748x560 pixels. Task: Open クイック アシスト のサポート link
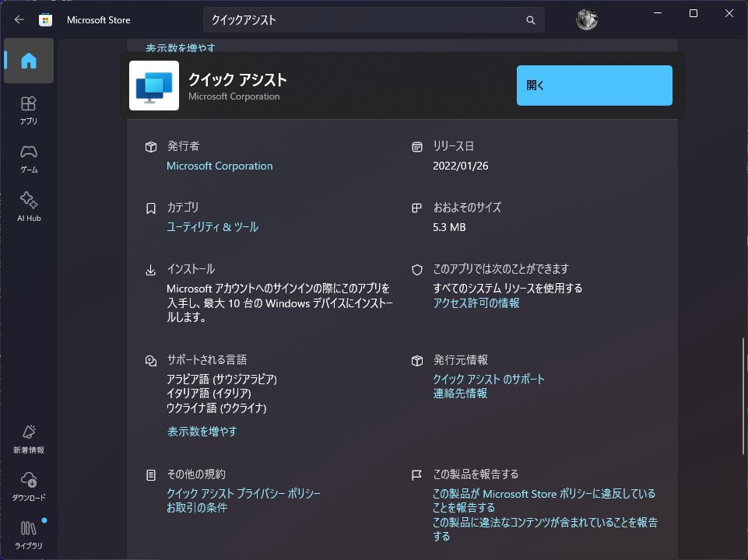[x=489, y=380]
